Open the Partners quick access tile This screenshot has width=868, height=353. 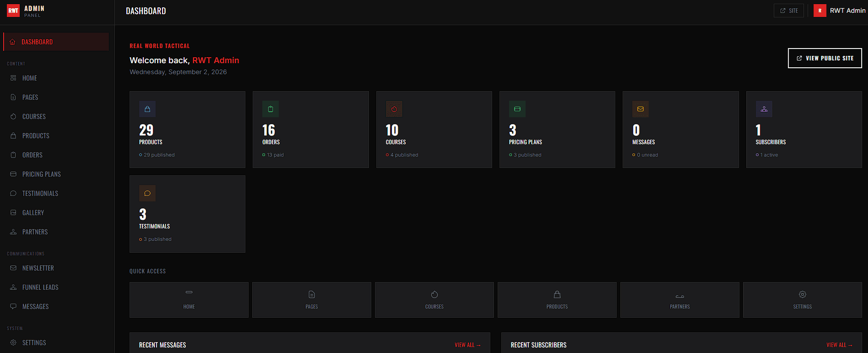click(x=680, y=300)
